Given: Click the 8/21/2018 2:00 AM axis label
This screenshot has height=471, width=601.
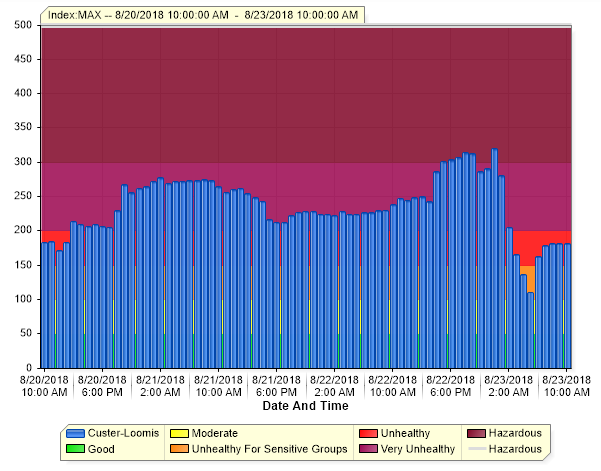Looking at the screenshot, I should [160, 386].
